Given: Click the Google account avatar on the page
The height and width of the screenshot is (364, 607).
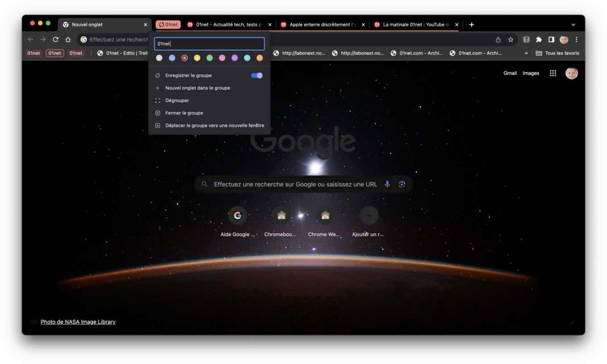Looking at the screenshot, I should [x=571, y=73].
